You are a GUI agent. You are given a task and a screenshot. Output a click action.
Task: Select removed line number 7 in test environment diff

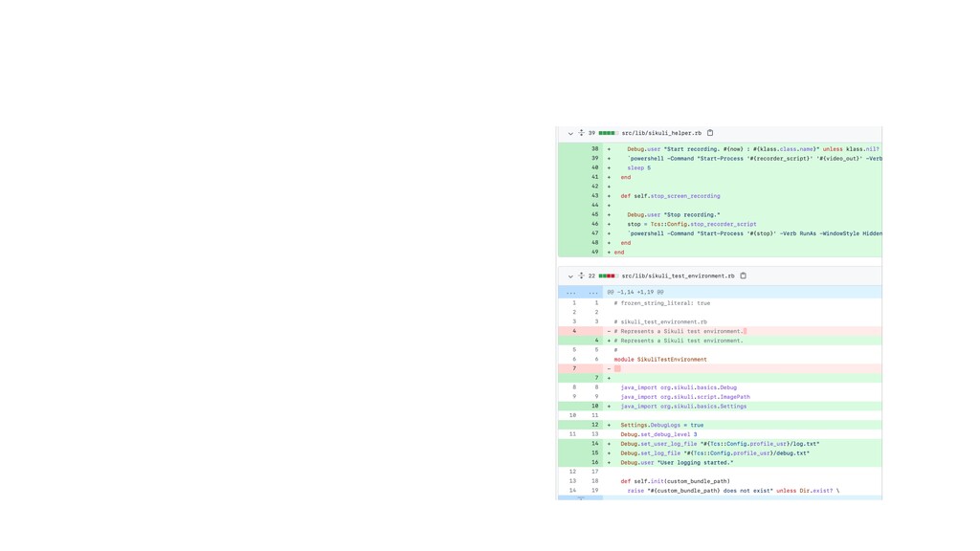click(574, 368)
